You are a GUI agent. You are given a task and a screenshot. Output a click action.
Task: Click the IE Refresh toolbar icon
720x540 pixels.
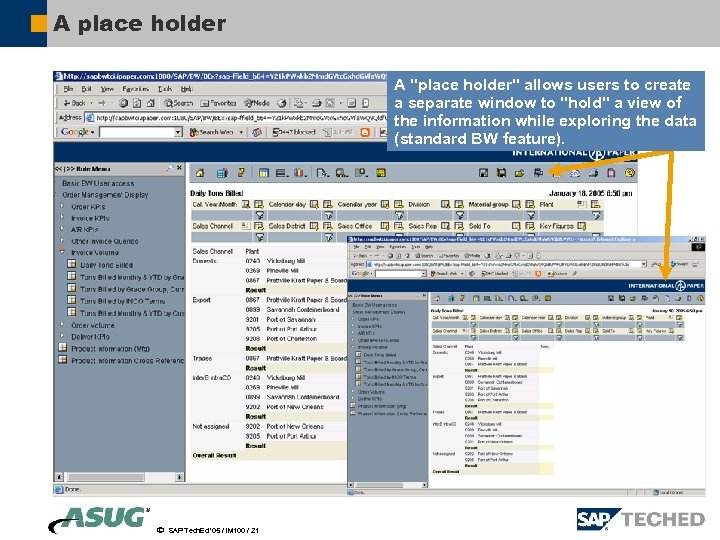(137, 103)
